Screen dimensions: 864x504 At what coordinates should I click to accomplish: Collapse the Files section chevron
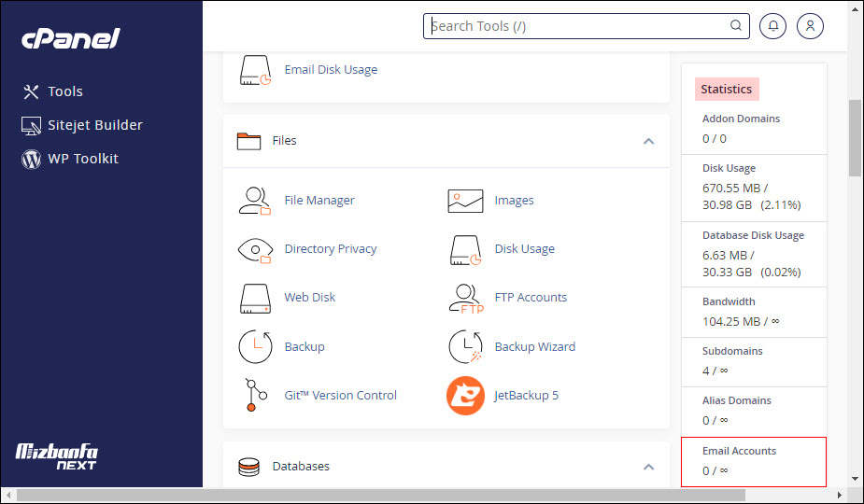point(648,141)
